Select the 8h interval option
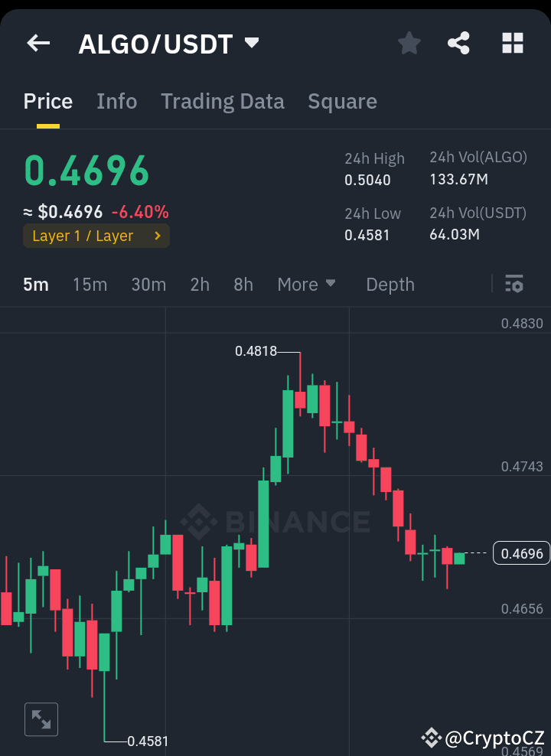Viewport: 551px width, 756px height. click(x=243, y=284)
